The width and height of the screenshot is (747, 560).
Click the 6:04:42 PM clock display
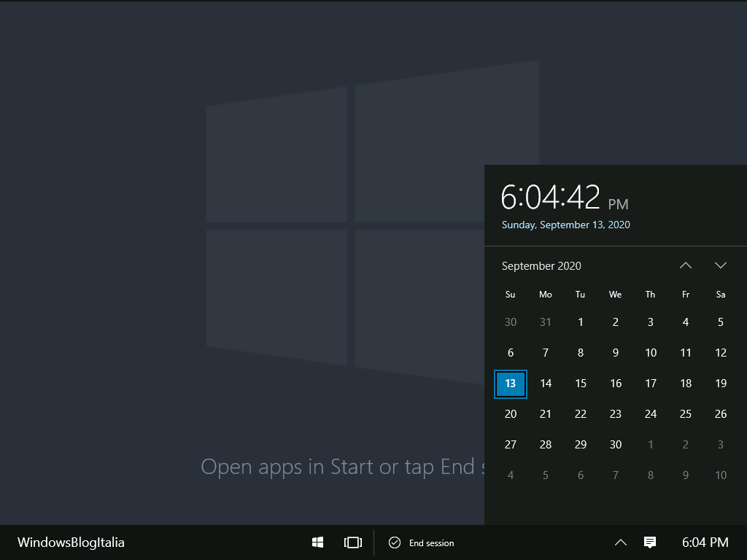(565, 197)
